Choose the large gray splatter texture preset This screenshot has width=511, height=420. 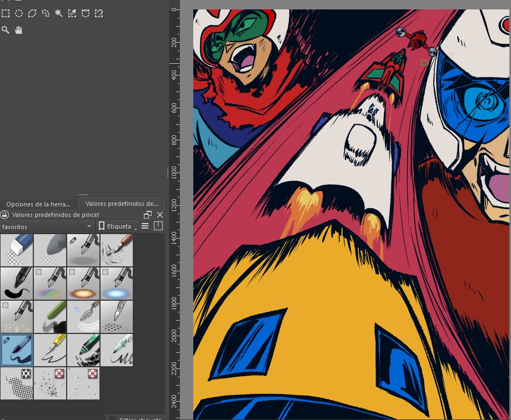click(x=50, y=383)
